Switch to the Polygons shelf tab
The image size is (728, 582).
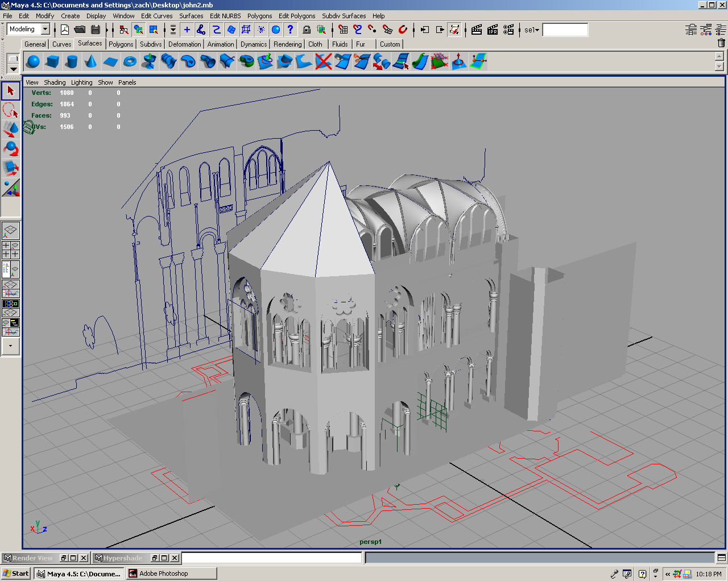(121, 44)
